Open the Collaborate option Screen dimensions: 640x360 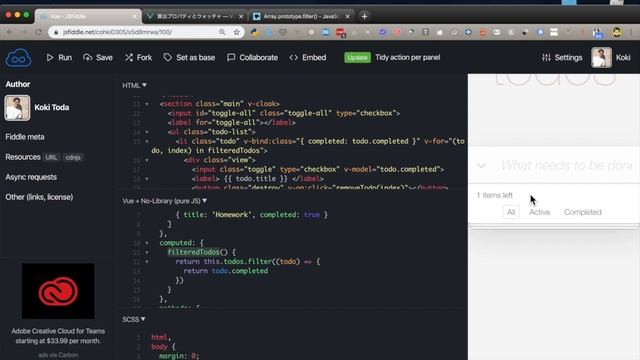coord(252,58)
